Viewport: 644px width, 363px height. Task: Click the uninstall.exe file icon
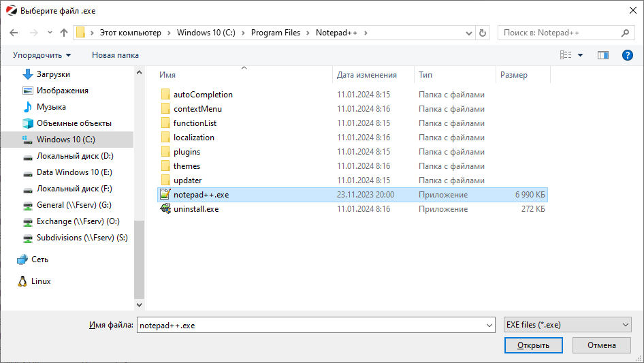tap(165, 209)
